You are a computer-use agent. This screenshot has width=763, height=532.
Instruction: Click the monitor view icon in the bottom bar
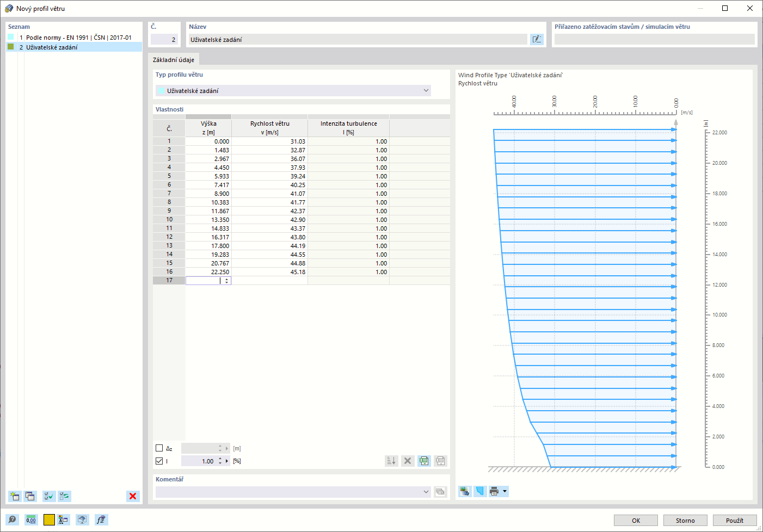pos(82,520)
